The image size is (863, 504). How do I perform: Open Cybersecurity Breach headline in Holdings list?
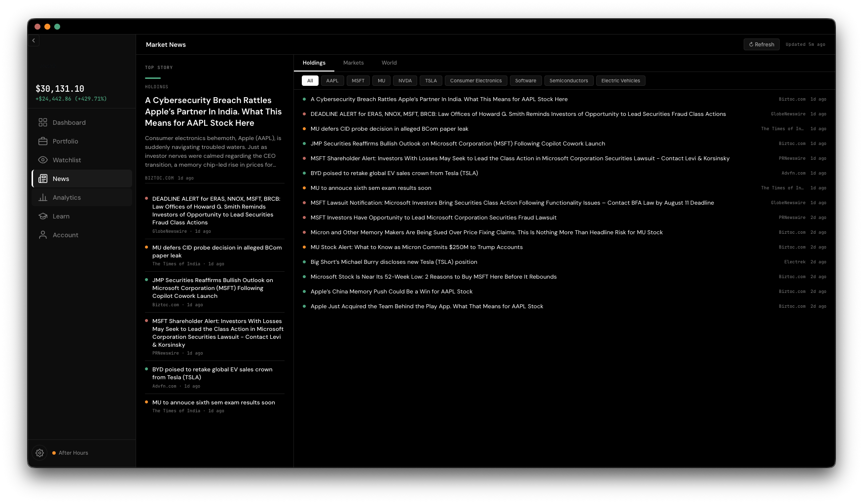click(564, 99)
